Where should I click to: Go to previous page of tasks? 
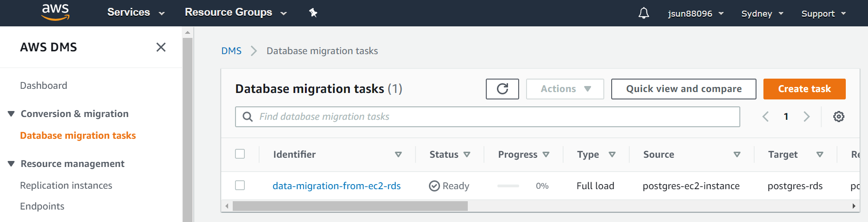[x=766, y=117]
